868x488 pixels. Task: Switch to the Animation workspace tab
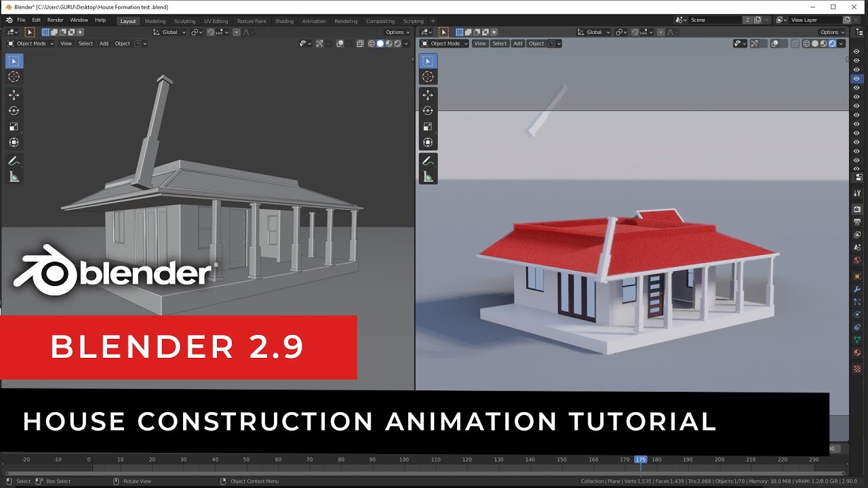(x=314, y=21)
